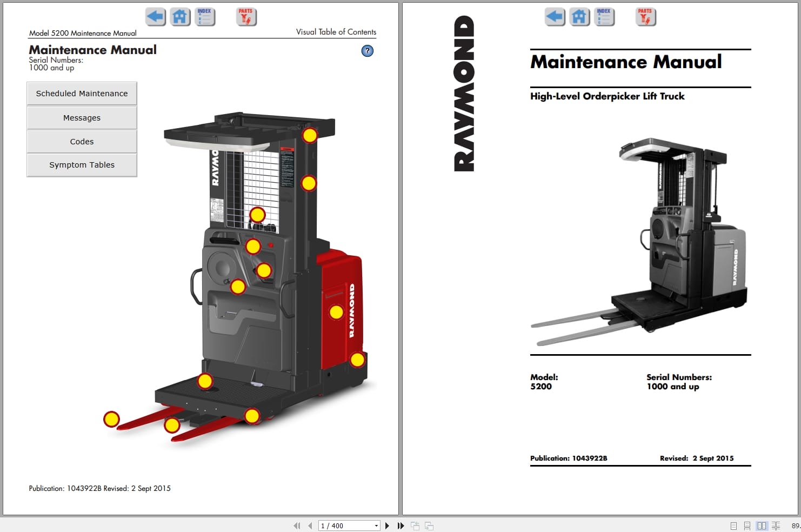Select the yellow hotspot between the two forks
The image size is (801, 532).
pos(172,425)
